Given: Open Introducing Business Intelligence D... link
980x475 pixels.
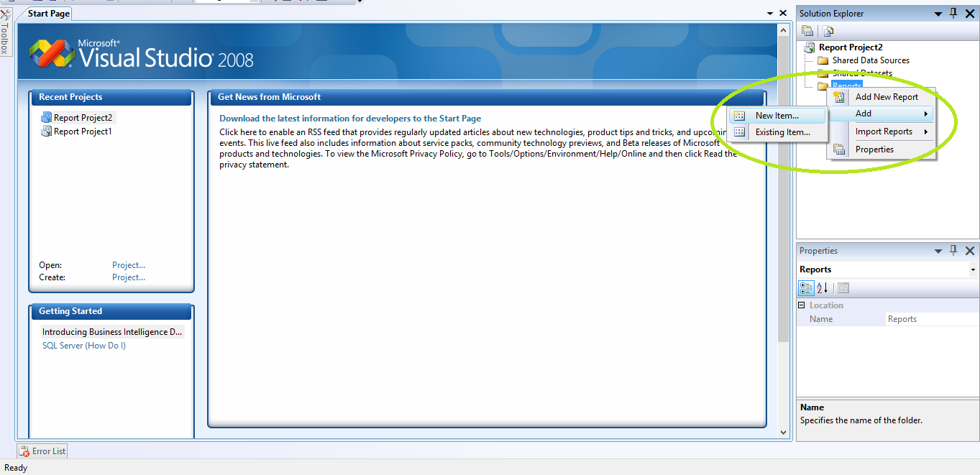Looking at the screenshot, I should click(112, 332).
